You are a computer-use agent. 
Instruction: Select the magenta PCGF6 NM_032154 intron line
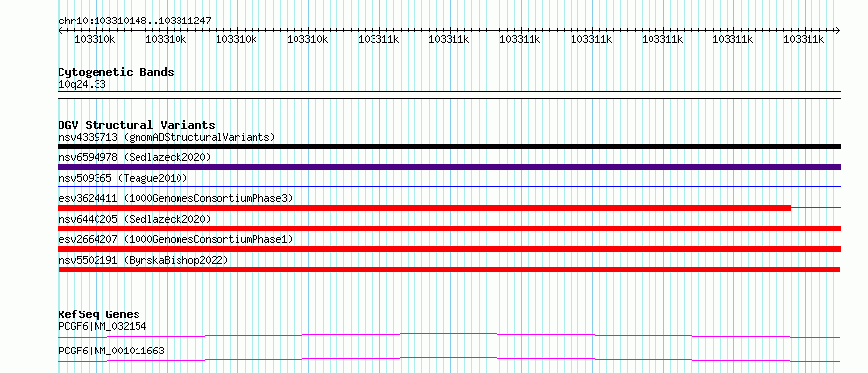coord(449,335)
